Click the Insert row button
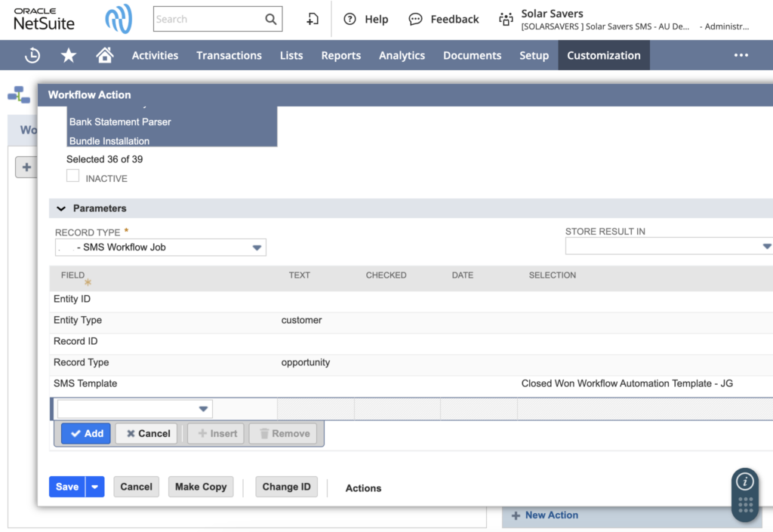Image resolution: width=773 pixels, height=532 pixels. click(x=216, y=433)
